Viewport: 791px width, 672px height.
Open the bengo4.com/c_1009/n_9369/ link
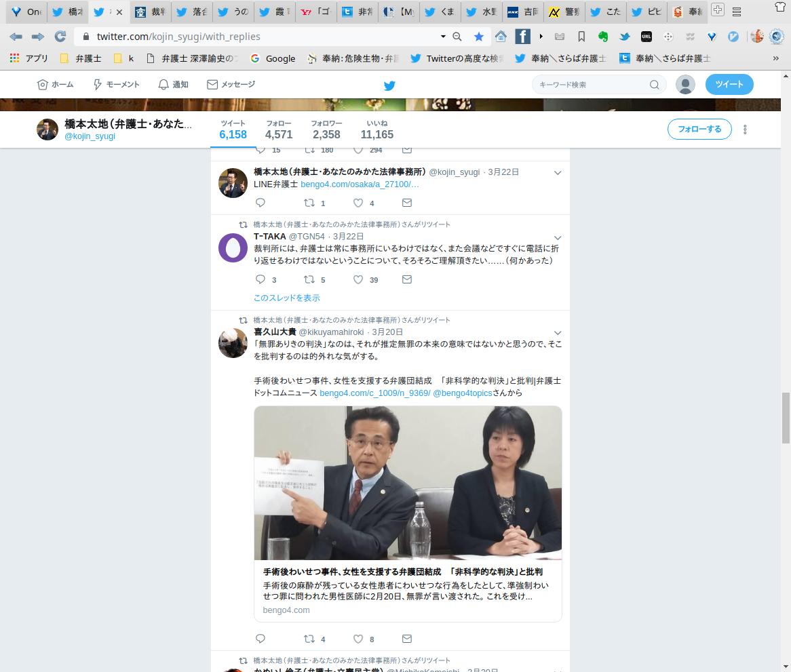375,393
